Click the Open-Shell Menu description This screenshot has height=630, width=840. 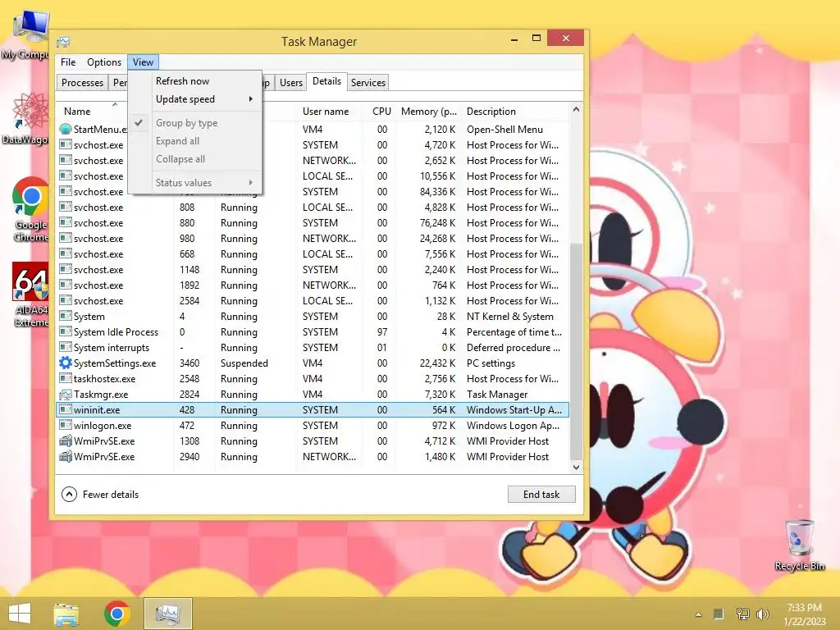pyautogui.click(x=504, y=129)
